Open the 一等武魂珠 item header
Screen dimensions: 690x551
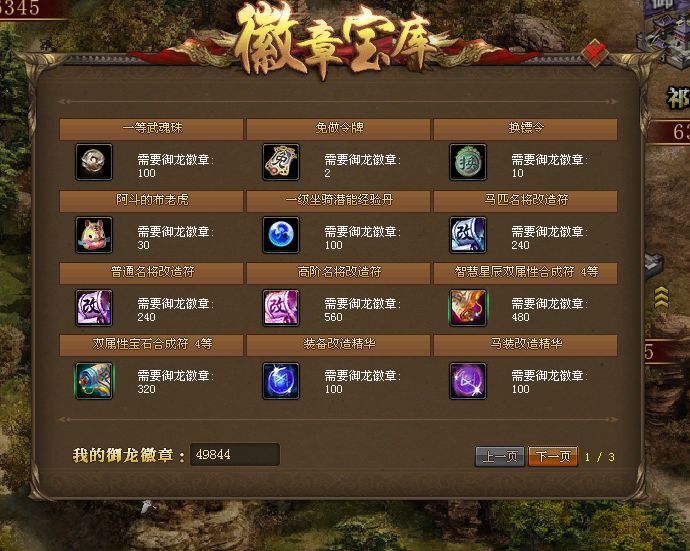click(x=151, y=129)
